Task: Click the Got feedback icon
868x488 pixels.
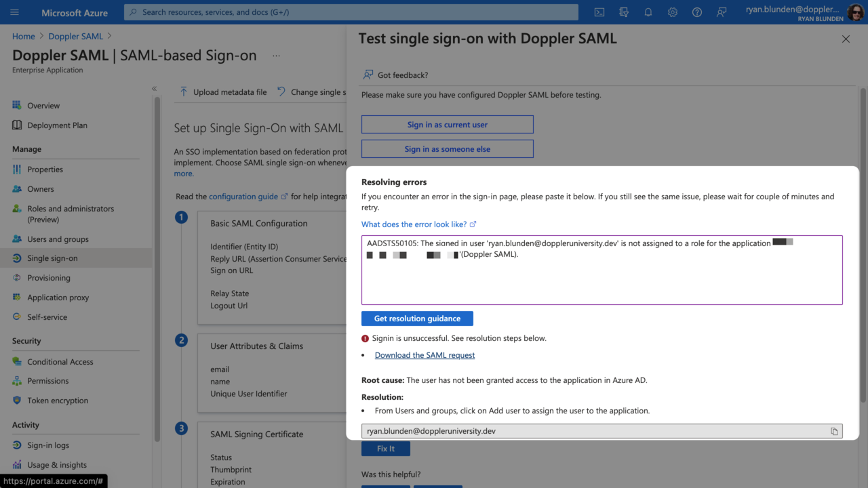Action: tap(368, 75)
